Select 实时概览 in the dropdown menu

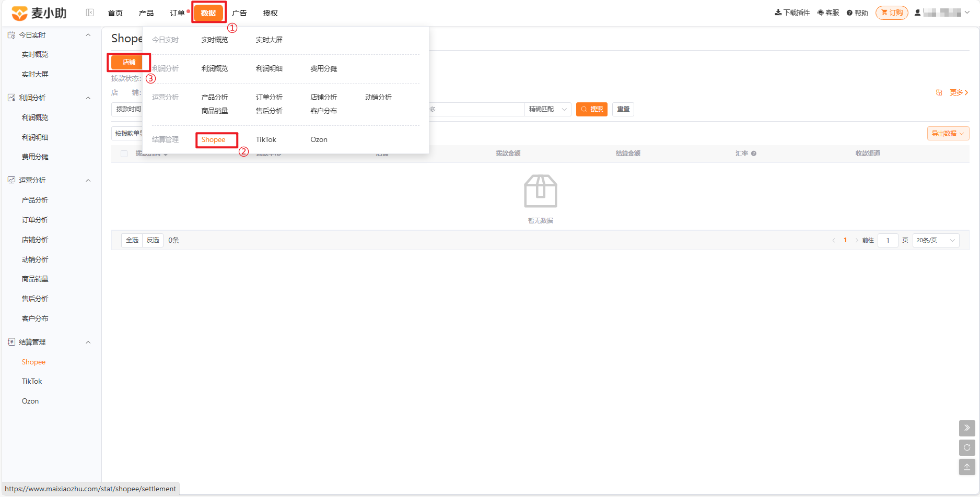point(215,40)
